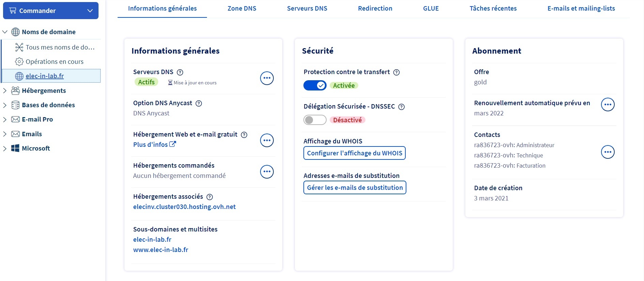Screen dimensions: 644x281
Task: Open the Commander dropdown button
Action: (x=51, y=11)
